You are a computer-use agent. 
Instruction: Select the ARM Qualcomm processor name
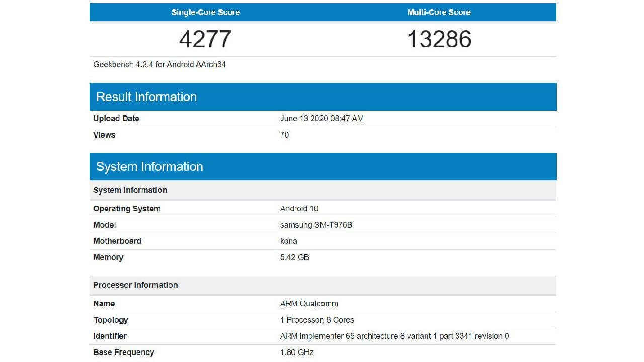click(x=309, y=304)
